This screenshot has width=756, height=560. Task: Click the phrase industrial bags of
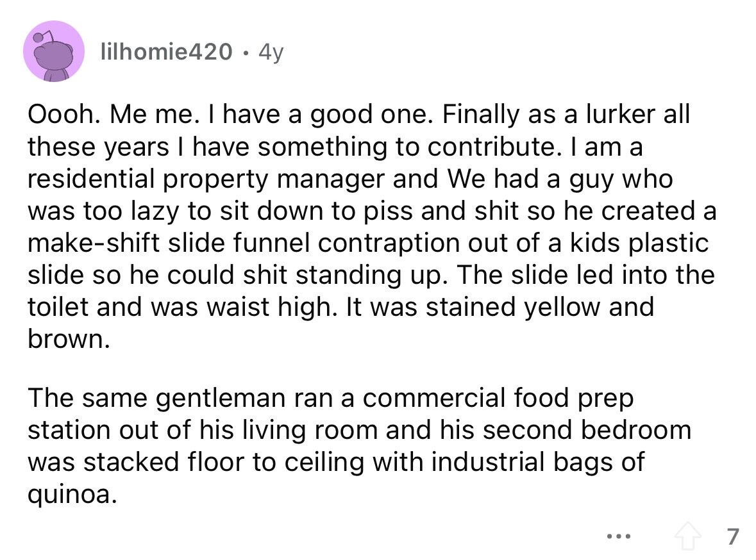537,462
